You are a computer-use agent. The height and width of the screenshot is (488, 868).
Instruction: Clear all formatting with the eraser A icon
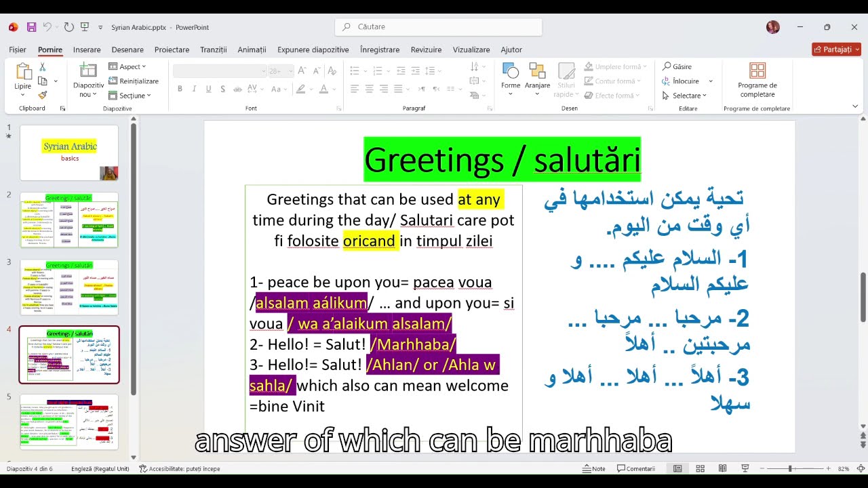pyautogui.click(x=332, y=70)
